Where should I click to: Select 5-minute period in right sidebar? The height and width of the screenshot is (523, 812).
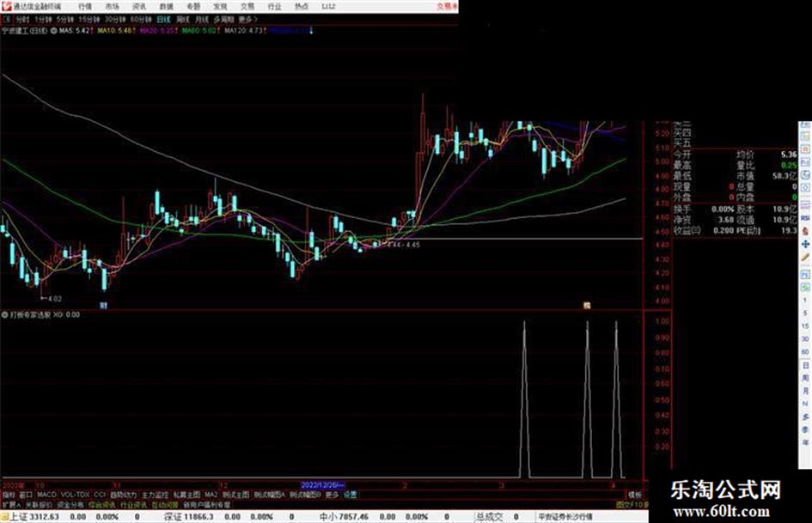coord(805,313)
